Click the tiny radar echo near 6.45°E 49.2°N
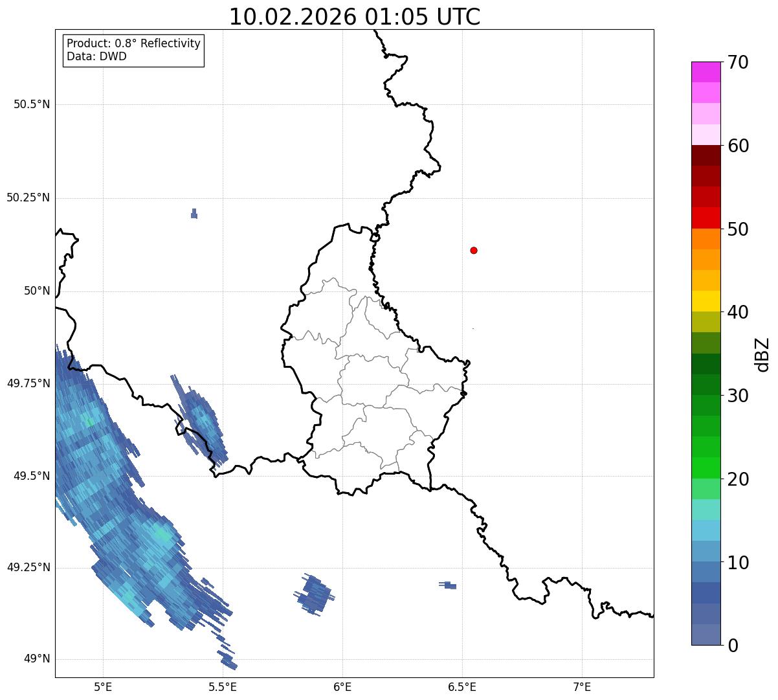Viewport: 778px width, 700px height. tap(448, 585)
